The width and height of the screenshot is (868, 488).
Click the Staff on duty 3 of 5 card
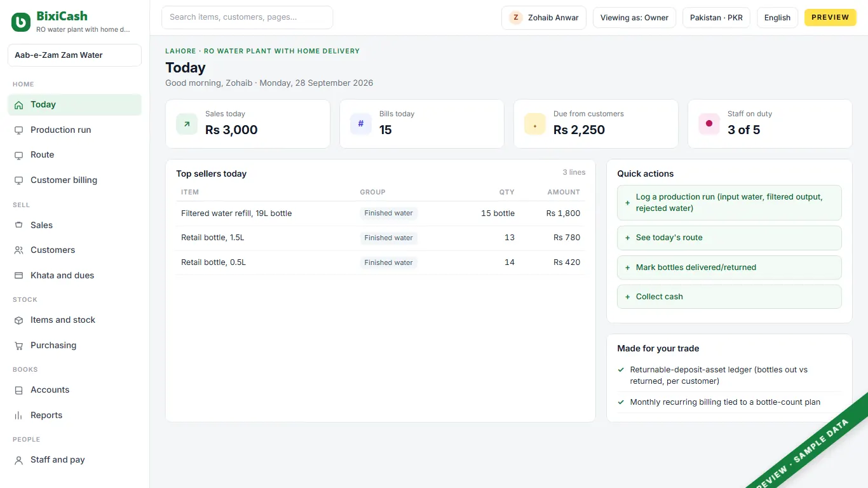(x=770, y=124)
